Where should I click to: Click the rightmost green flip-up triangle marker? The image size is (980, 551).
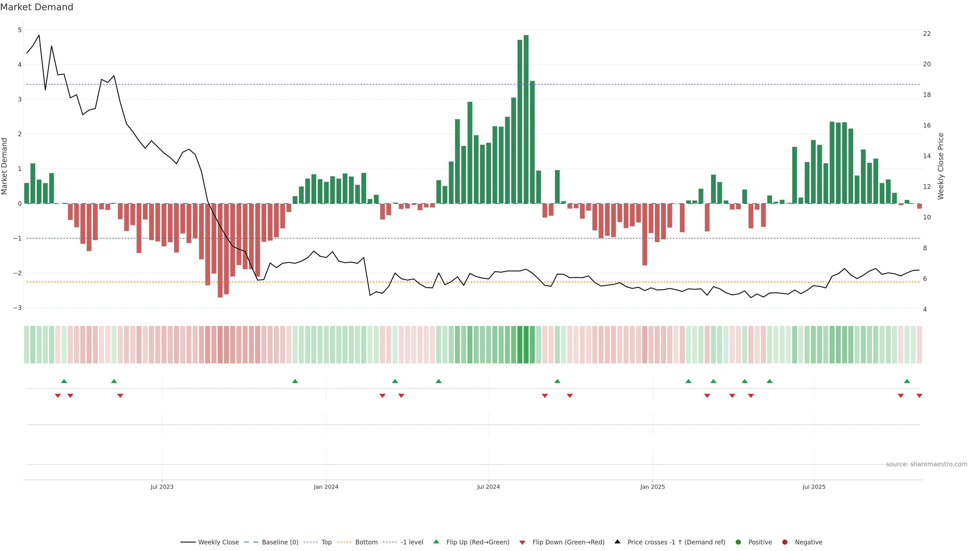pos(907,381)
